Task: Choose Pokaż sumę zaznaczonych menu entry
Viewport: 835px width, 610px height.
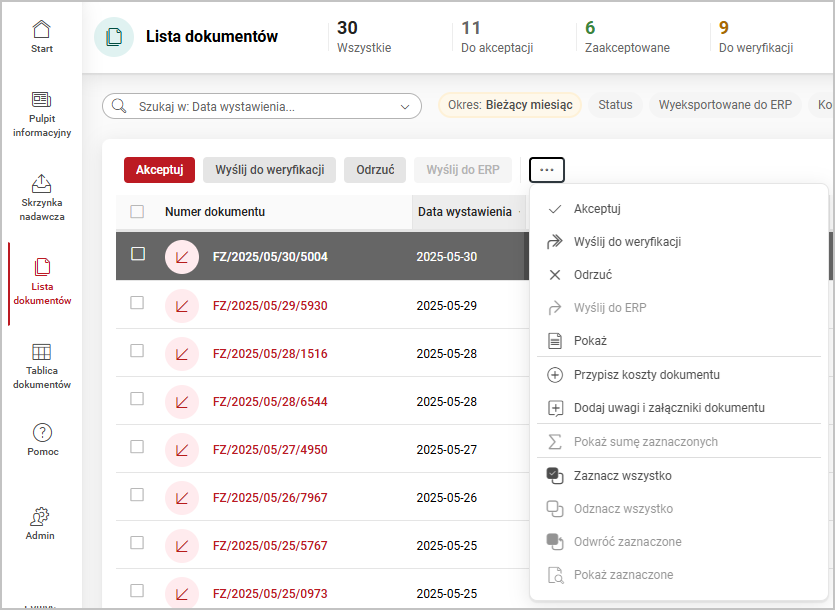Action: [x=679, y=442]
